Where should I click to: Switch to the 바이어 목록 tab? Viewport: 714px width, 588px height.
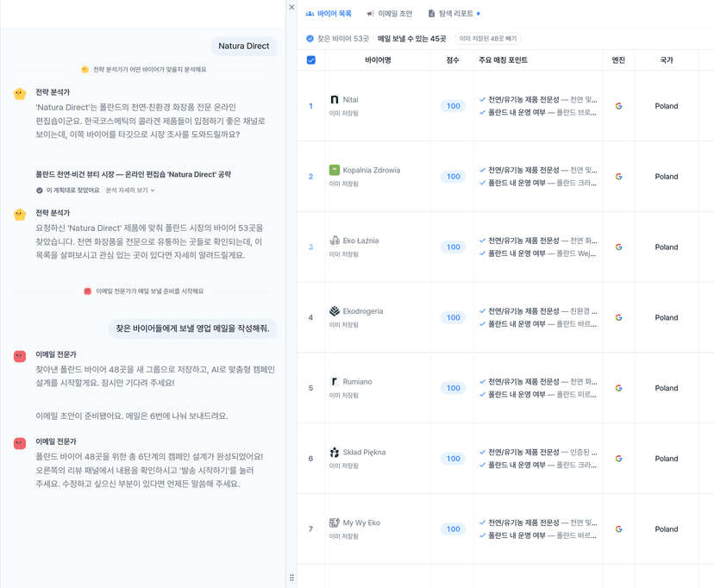(x=329, y=14)
